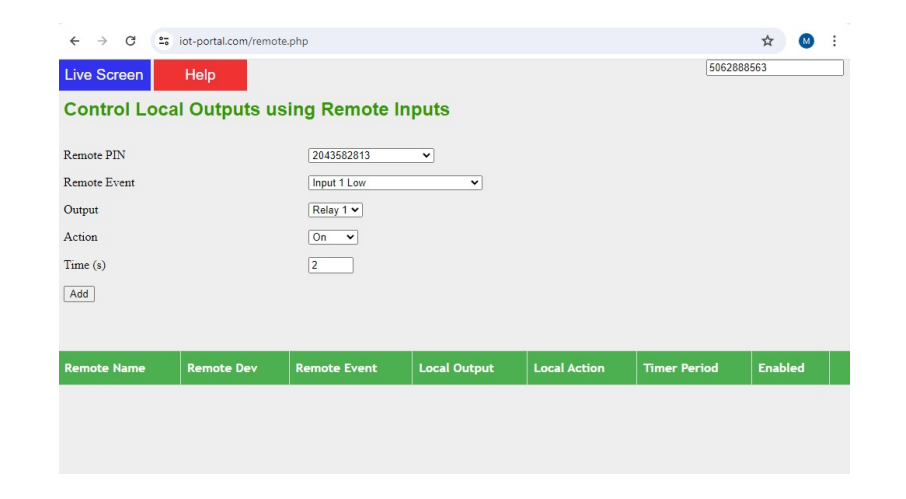Click the Remote PIN label
Image resolution: width=906 pixels, height=499 pixels.
click(94, 155)
